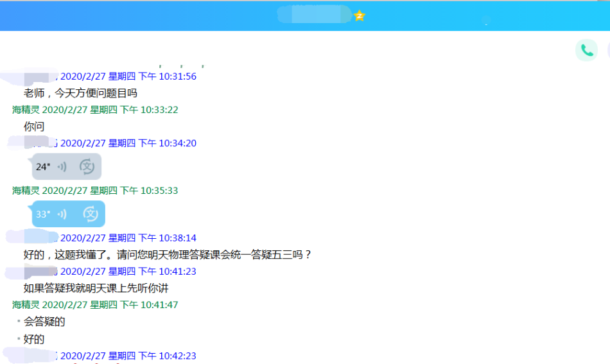Click the timestamp 下午 10:31:56
Image resolution: width=610 pixels, height=364 pixels.
point(167,76)
